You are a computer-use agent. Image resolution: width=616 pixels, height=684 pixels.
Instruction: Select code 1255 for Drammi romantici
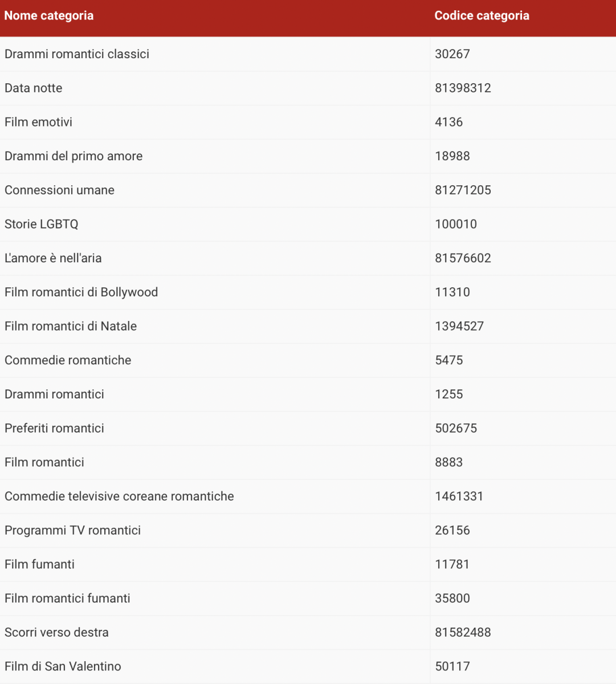(x=449, y=394)
